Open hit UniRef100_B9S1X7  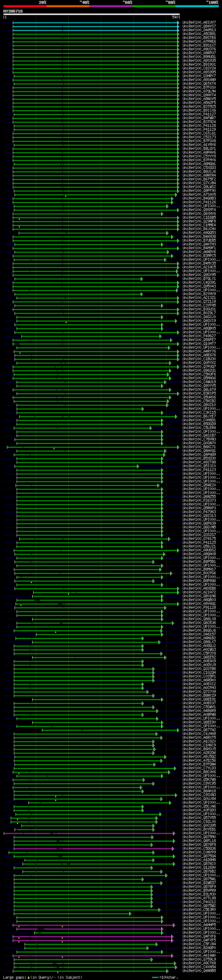199,45
